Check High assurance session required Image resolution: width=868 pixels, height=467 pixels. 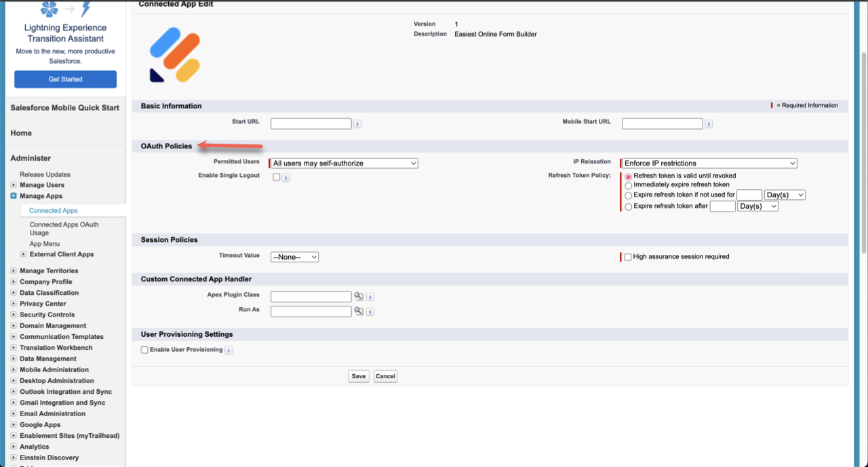click(628, 257)
